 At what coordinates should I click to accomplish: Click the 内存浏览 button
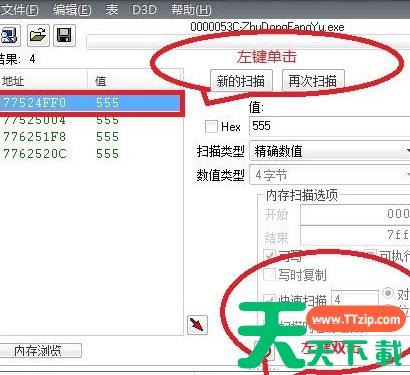(x=40, y=351)
